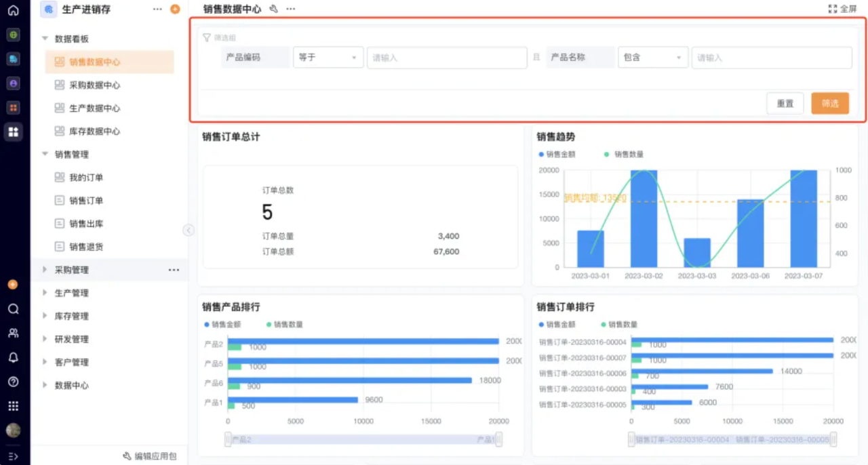Image resolution: width=868 pixels, height=465 pixels.
Task: Expand the 研发管理 group
Action: 45,339
